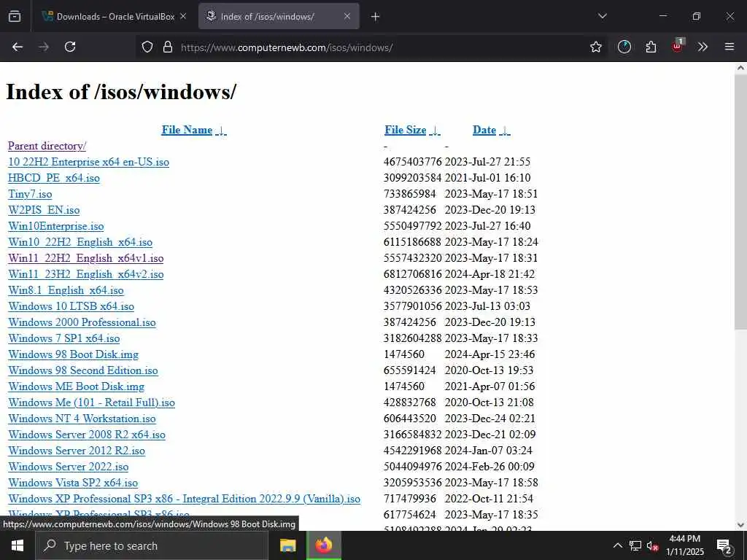Download Windows Server 2022.iso
747x560 pixels.
click(x=68, y=467)
